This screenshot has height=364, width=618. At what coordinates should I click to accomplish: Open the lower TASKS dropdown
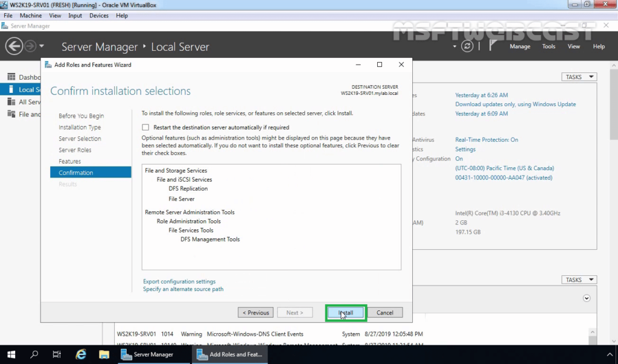(579, 279)
